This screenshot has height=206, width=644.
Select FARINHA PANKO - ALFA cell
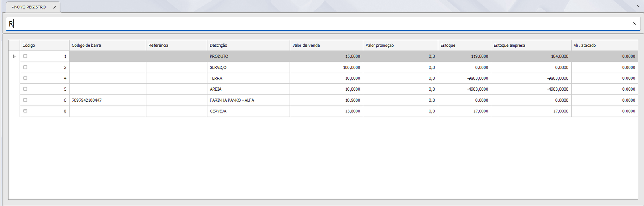(x=248, y=100)
